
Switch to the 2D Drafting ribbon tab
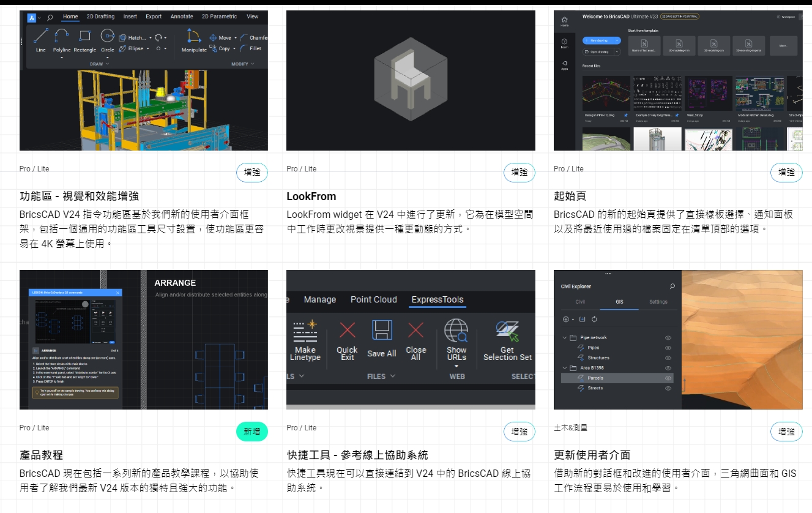click(100, 17)
